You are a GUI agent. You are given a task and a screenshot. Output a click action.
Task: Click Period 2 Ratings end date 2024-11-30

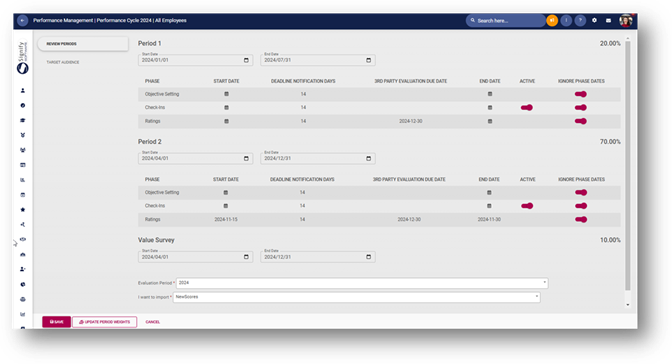[489, 220]
